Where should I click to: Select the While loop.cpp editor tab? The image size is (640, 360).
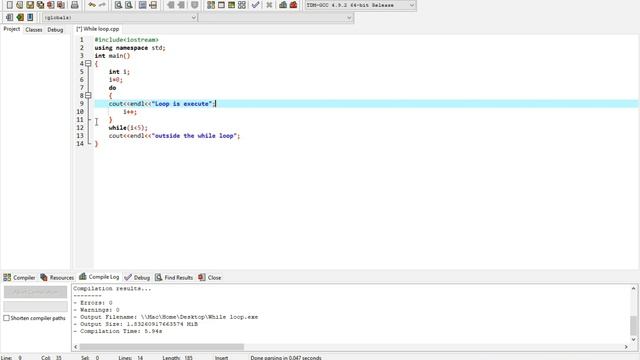pyautogui.click(x=98, y=29)
